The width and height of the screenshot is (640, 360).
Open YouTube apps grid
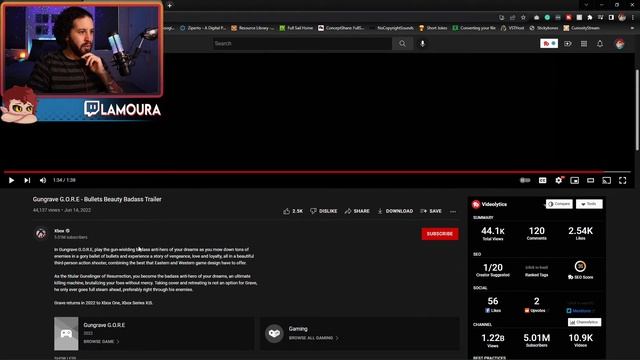pyautogui.click(x=584, y=43)
